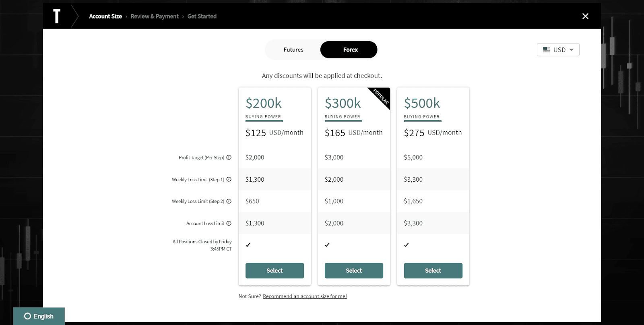Go to the Account Size step
644x325 pixels.
tap(105, 16)
